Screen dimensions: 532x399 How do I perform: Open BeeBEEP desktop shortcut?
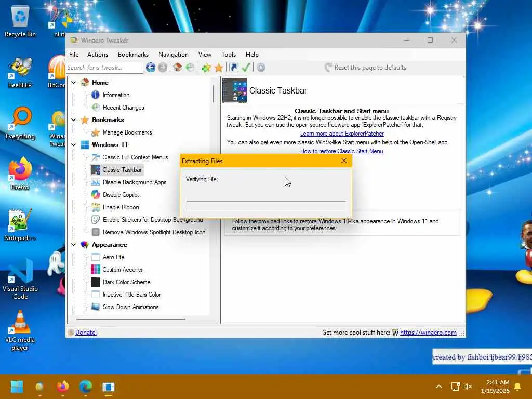click(20, 72)
